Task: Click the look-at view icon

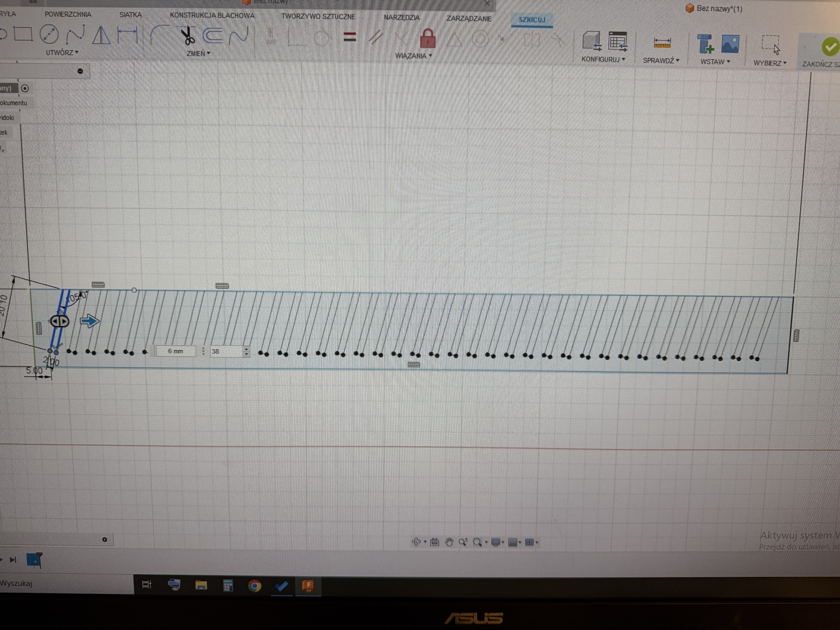Action: pyautogui.click(x=434, y=542)
